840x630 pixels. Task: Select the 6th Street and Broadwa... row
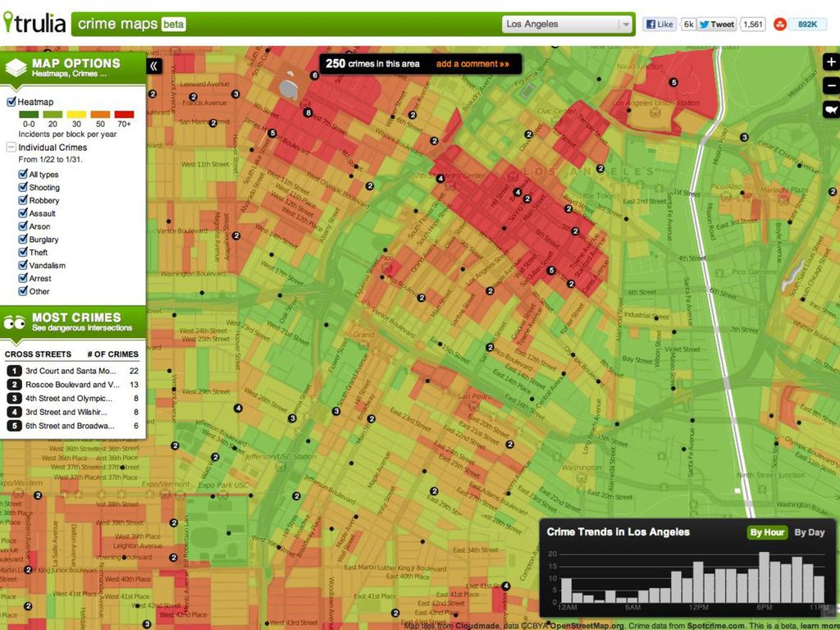73,426
